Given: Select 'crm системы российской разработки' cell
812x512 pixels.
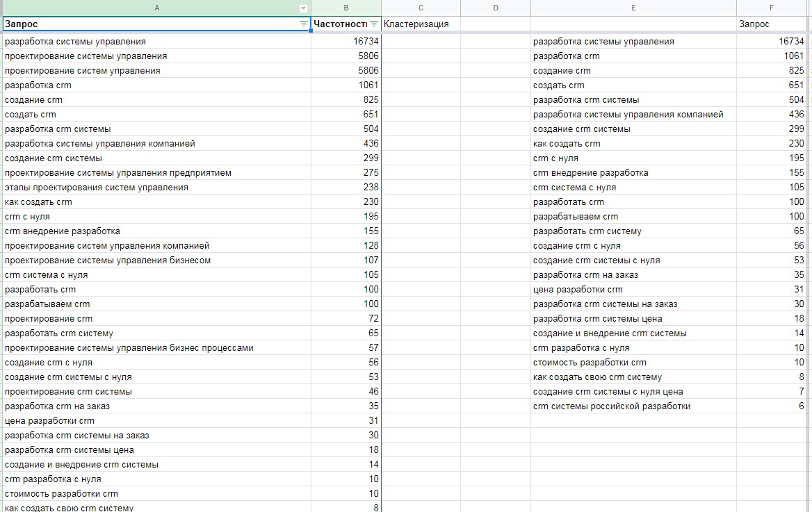Looking at the screenshot, I should tap(633, 406).
